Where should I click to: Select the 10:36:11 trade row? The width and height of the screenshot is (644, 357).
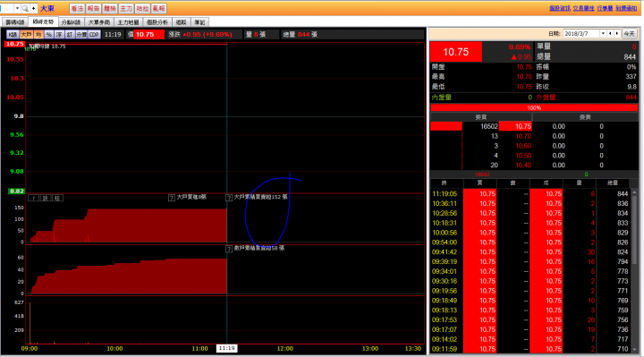530,203
